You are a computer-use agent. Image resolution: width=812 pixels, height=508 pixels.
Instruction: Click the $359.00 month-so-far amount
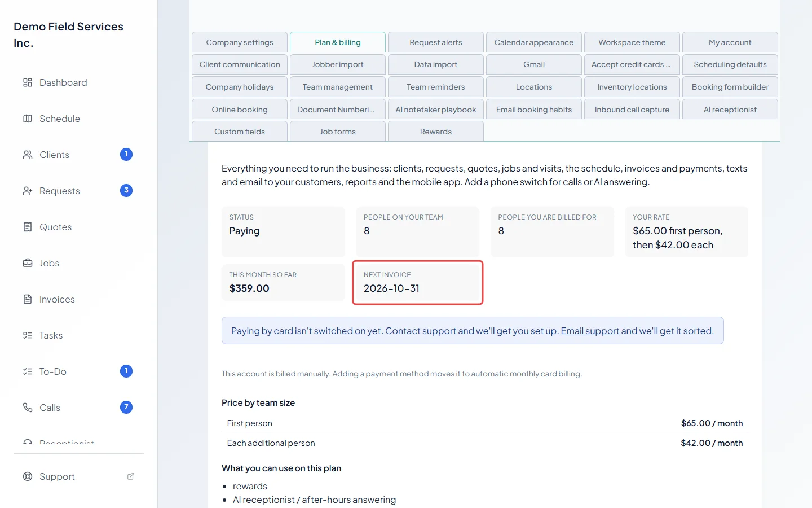click(x=249, y=288)
